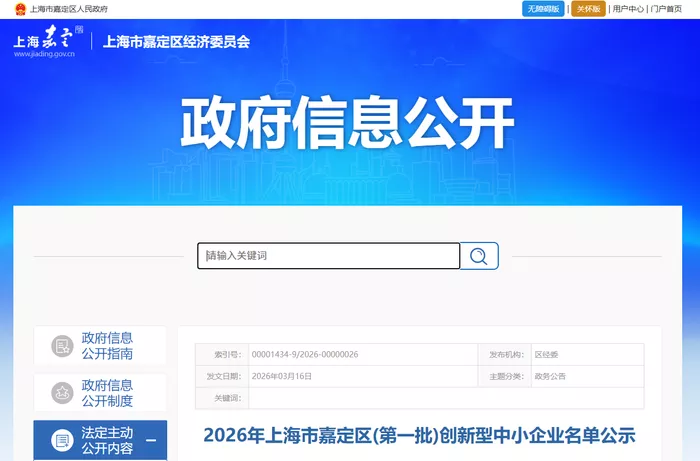Open 政府信息公开制度 menu item
The height and width of the screenshot is (461, 700).
pyautogui.click(x=100, y=393)
